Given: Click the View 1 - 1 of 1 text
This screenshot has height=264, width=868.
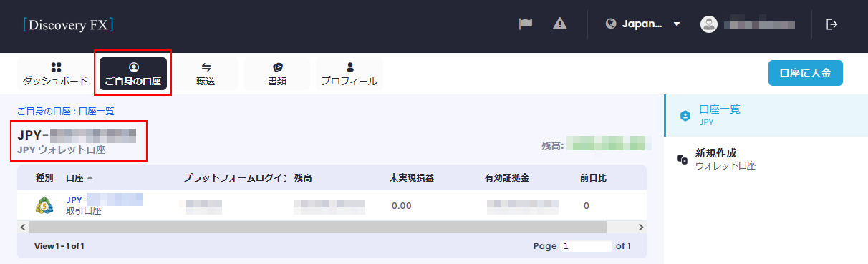Looking at the screenshot, I should point(59,246).
